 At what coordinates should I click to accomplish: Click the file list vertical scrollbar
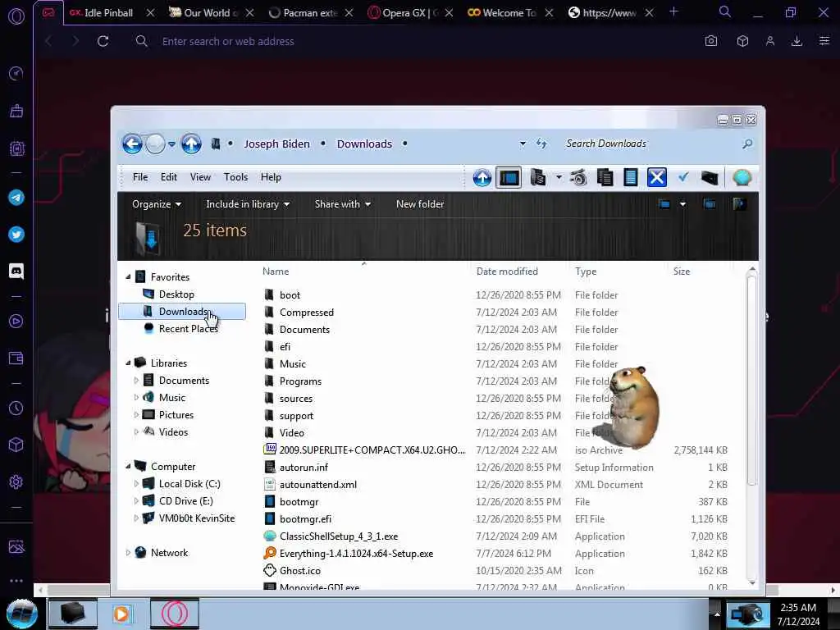(751, 381)
